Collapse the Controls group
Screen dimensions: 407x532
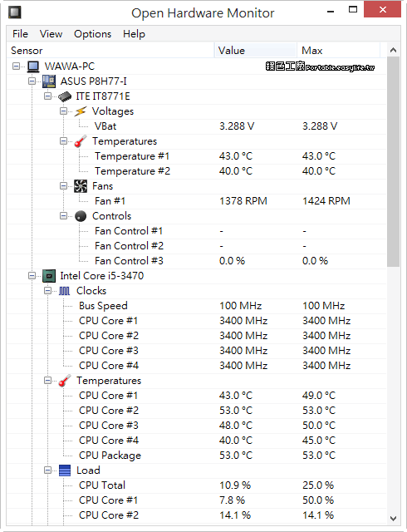point(63,215)
